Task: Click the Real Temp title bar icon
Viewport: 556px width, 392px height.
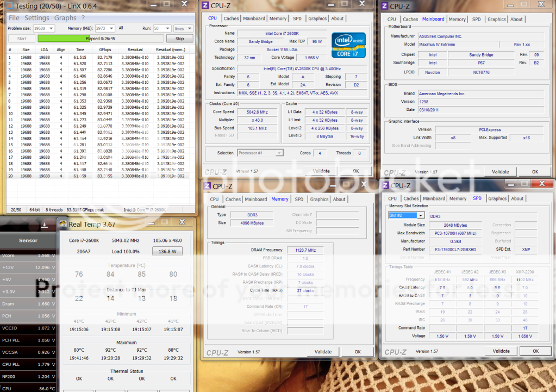Action: 63,224
